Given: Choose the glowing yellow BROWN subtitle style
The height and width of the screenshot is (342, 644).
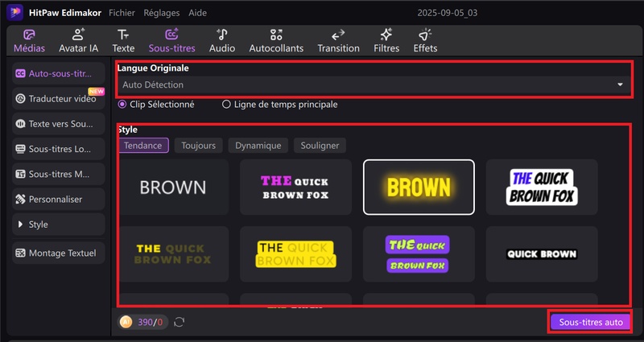Looking at the screenshot, I should tap(419, 187).
